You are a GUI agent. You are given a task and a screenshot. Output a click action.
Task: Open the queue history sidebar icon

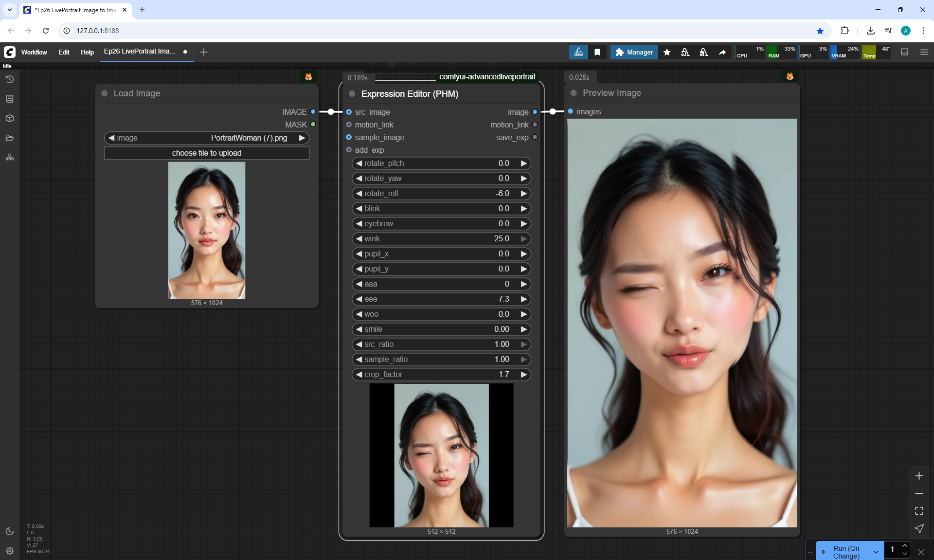click(x=9, y=79)
